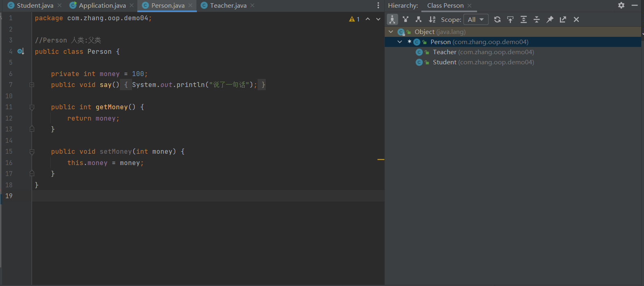Select Object (java.lang) in hierarchy tree

[440, 32]
